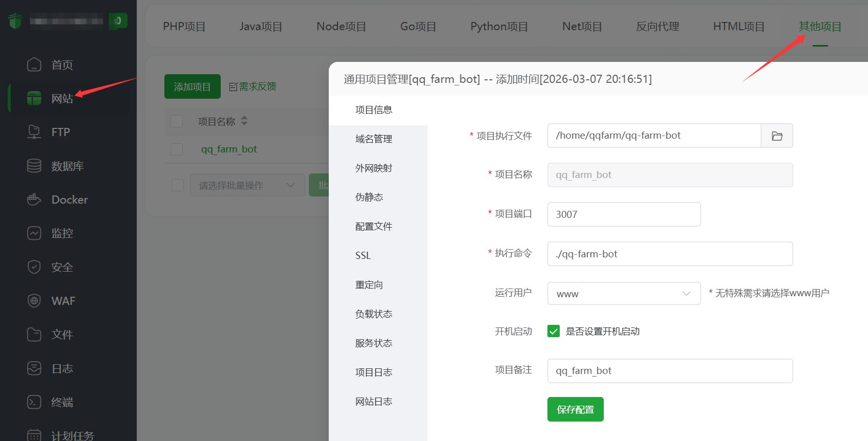Click the 项目端口 field showing 3007

click(x=624, y=214)
